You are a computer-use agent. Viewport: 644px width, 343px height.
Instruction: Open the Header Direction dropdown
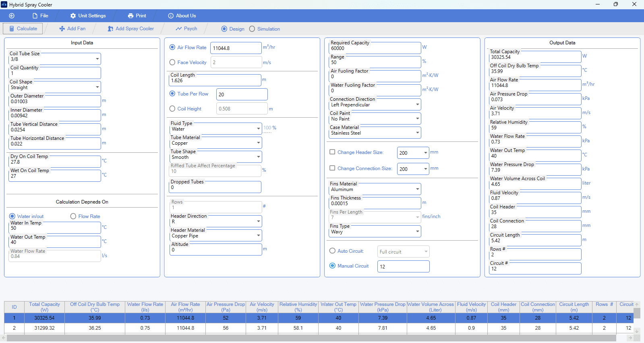coord(215,221)
